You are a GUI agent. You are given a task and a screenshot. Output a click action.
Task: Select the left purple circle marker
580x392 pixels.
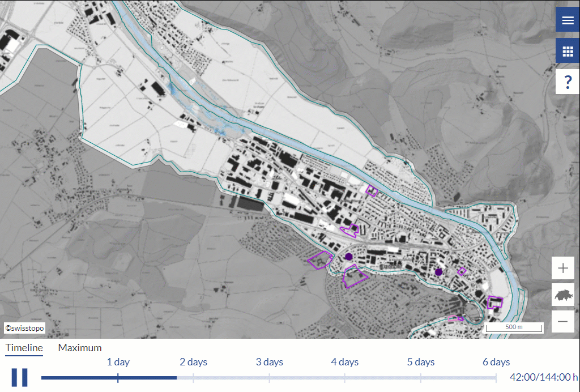(x=349, y=257)
